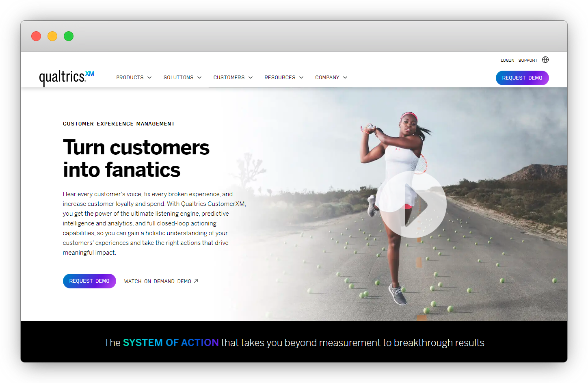This screenshot has width=588, height=383.
Task: Expand the RESOURCES navigation dropdown
Action: [283, 77]
